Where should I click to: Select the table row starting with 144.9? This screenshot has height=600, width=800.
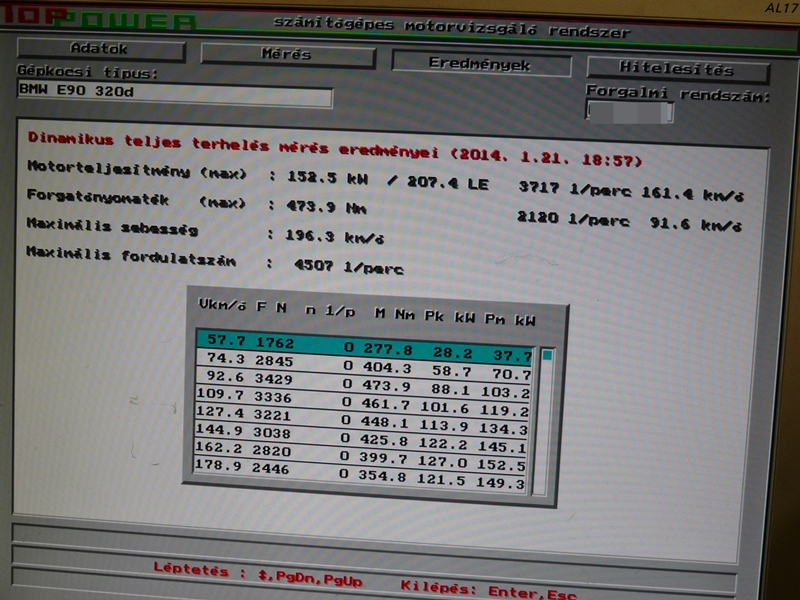click(363, 433)
